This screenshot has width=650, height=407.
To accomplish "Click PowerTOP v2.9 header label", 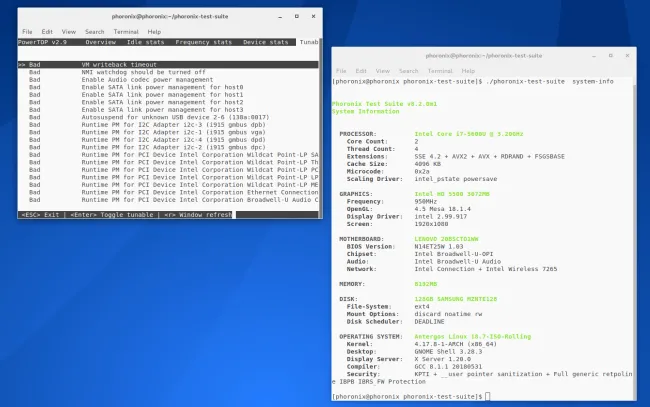I will (42, 42).
